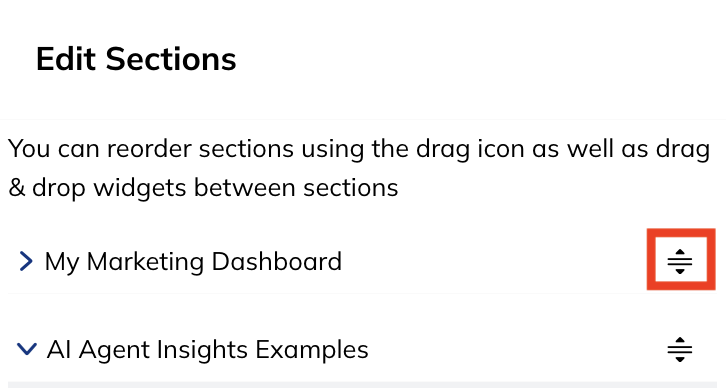The height and width of the screenshot is (388, 726).
Task: Collapse the AI Agent Insights Examples section
Action: coord(26,349)
